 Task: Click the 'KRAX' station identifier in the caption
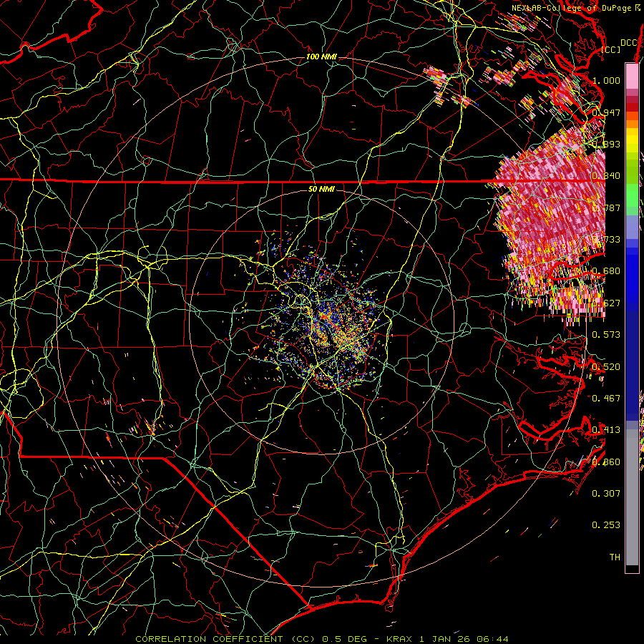click(x=400, y=639)
